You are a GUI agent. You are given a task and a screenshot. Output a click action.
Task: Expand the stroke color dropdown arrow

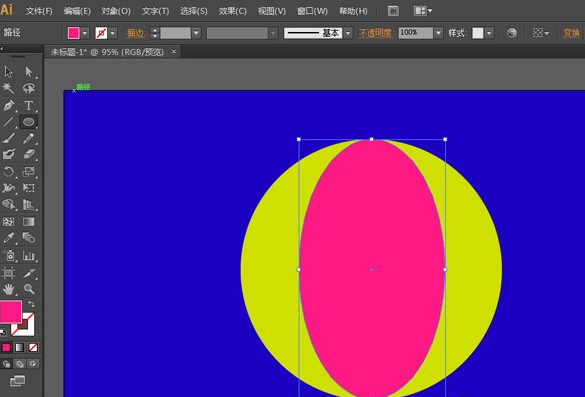pos(113,33)
